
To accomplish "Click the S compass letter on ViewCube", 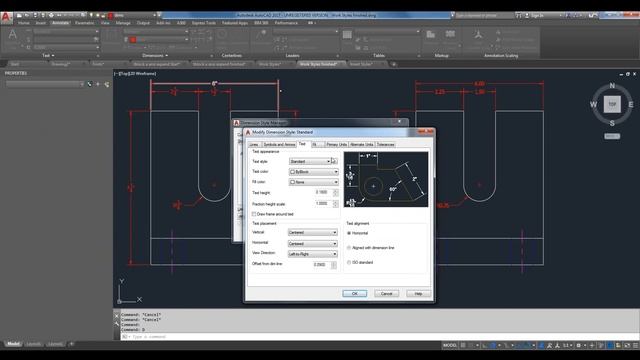I will [612, 123].
